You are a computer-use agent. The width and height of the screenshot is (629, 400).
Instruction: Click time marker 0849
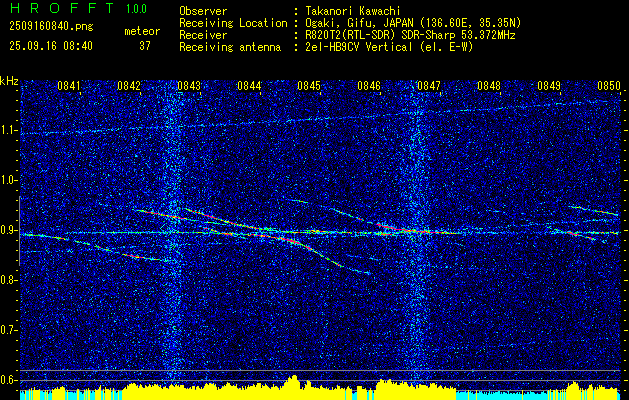coord(549,86)
